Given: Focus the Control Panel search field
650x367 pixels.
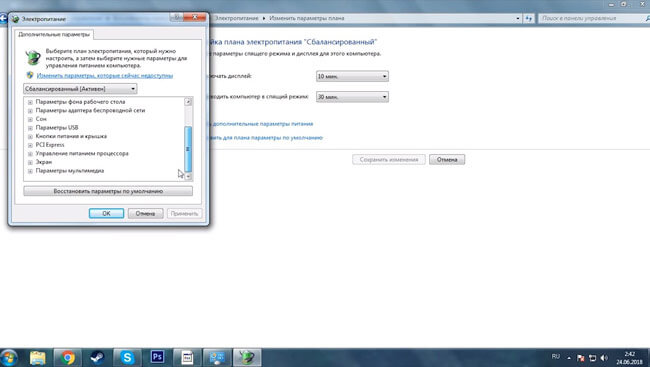Looking at the screenshot, I should point(594,18).
